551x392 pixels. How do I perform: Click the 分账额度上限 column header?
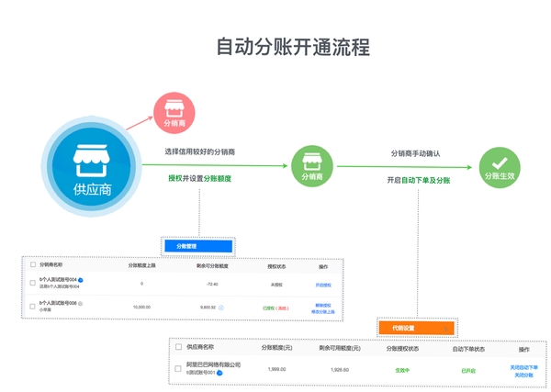click(141, 265)
